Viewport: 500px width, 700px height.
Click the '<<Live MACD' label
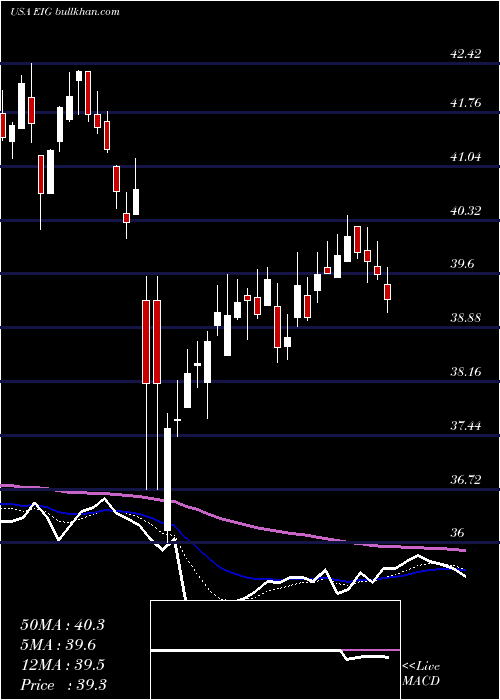[x=421, y=673]
